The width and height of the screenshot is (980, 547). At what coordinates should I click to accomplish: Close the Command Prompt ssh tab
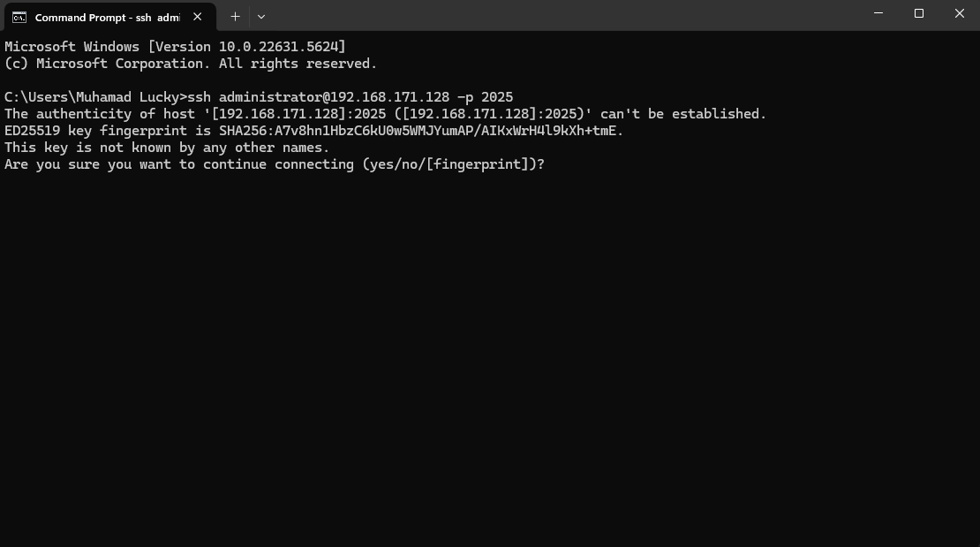pos(198,17)
